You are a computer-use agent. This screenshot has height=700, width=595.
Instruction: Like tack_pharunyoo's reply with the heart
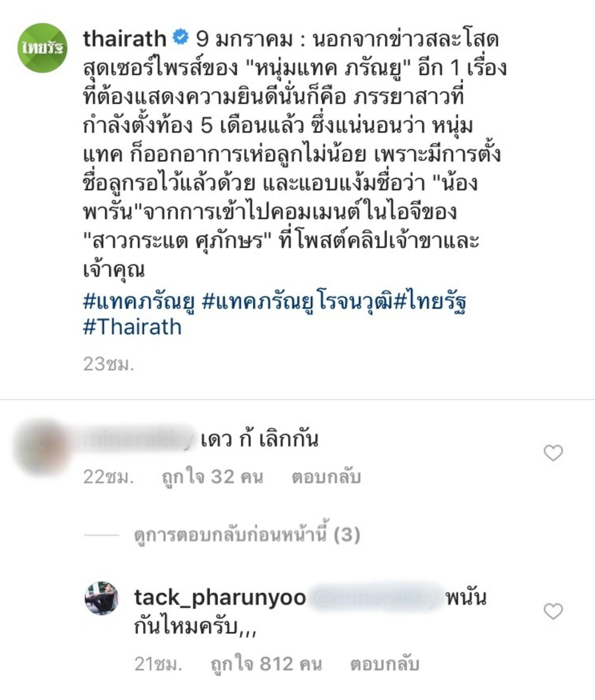pos(553,611)
